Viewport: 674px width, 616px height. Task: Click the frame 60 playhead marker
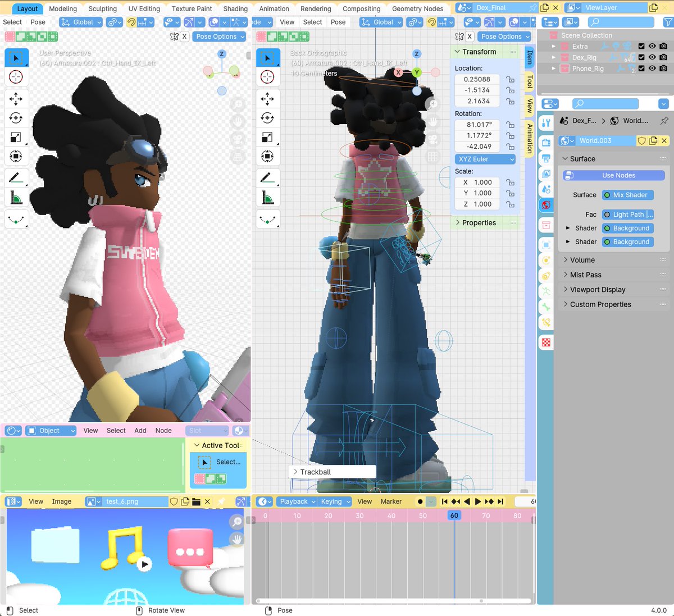pos(454,515)
